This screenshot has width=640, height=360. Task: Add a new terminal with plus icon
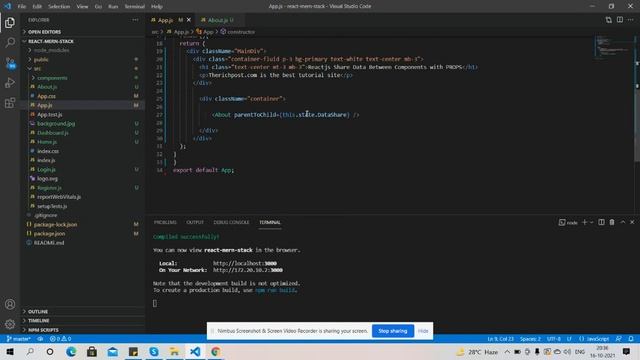tap(584, 222)
